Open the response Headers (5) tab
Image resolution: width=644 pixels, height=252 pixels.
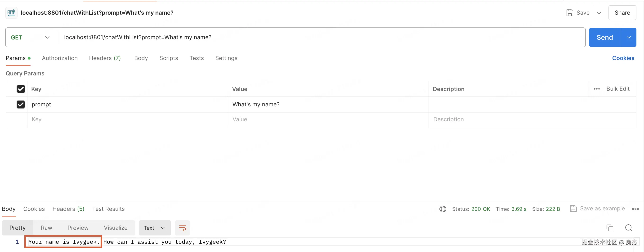click(68, 209)
